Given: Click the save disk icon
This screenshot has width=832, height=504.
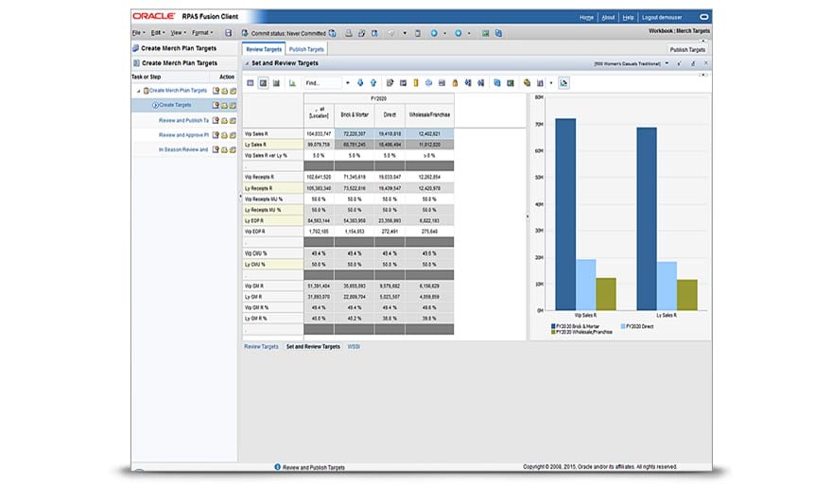Looking at the screenshot, I should click(228, 33).
